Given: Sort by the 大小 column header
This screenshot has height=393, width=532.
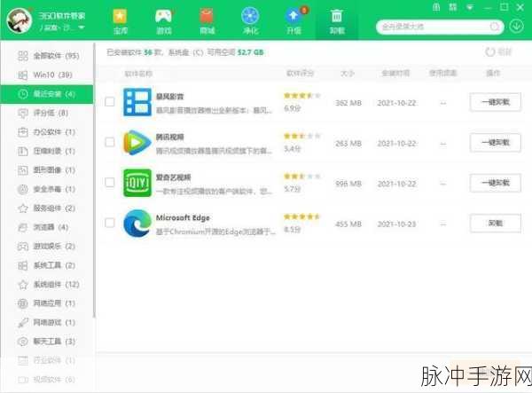Looking at the screenshot, I should (348, 73).
